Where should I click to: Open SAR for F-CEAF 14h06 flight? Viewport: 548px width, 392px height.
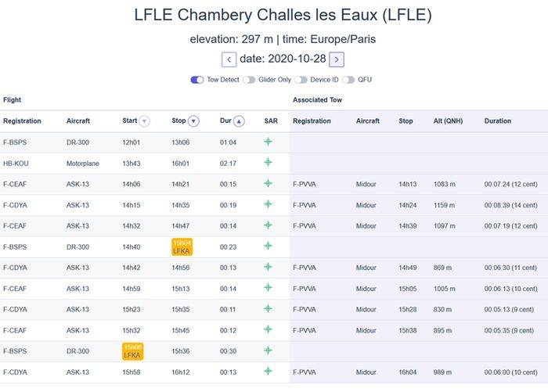(268, 184)
